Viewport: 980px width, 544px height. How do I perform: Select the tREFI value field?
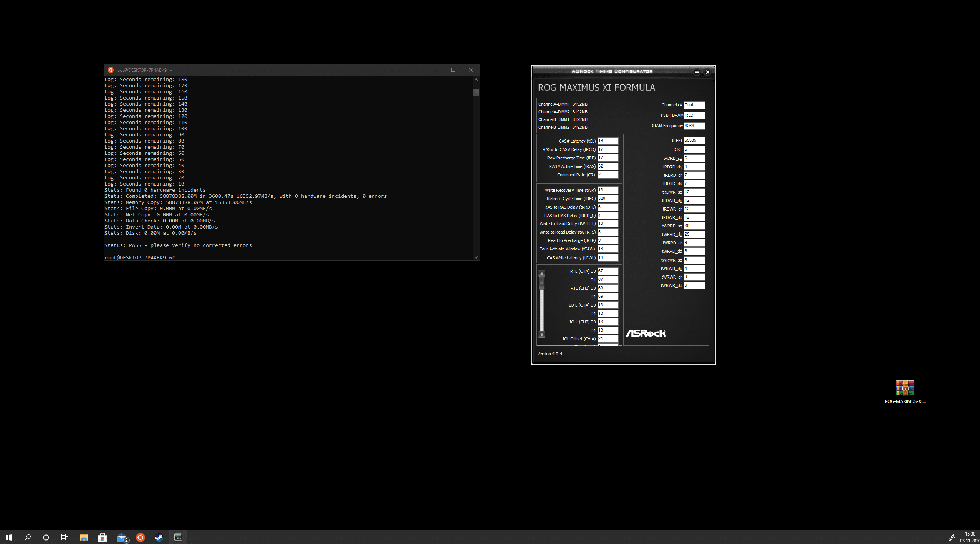(x=694, y=141)
